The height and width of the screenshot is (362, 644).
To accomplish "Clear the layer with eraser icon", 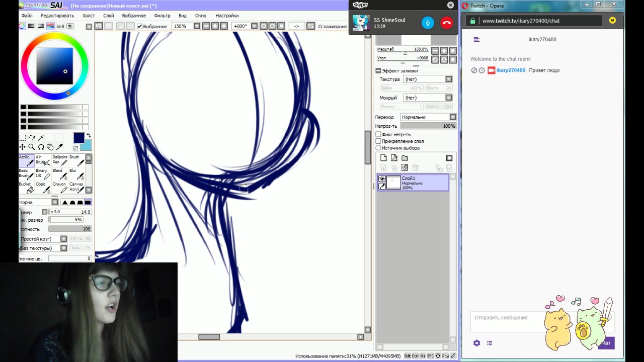I will (405, 167).
